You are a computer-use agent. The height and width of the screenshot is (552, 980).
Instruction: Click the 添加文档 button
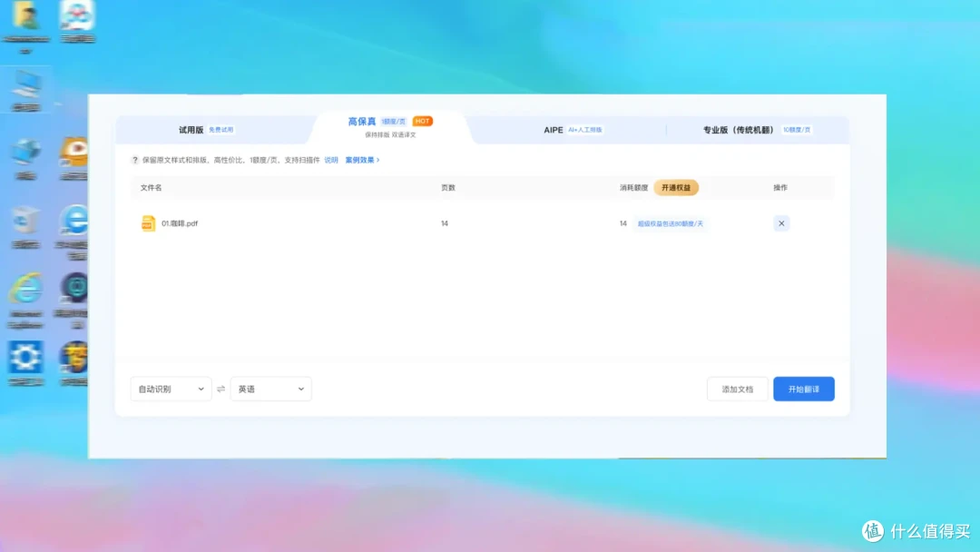(738, 389)
